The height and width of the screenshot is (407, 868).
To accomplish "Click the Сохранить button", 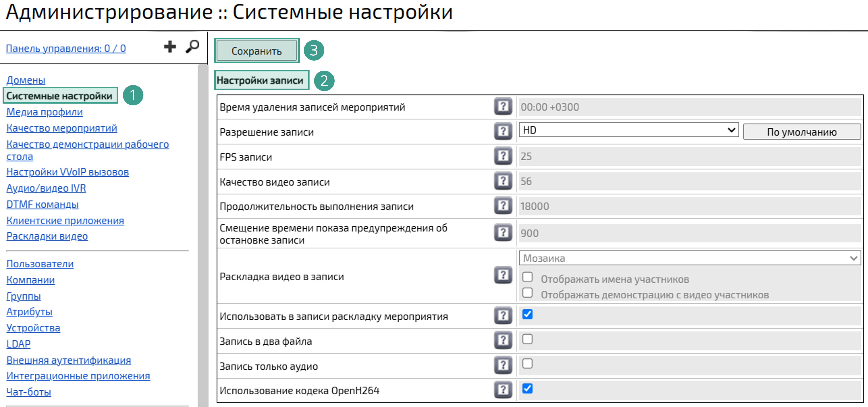I will [x=256, y=51].
